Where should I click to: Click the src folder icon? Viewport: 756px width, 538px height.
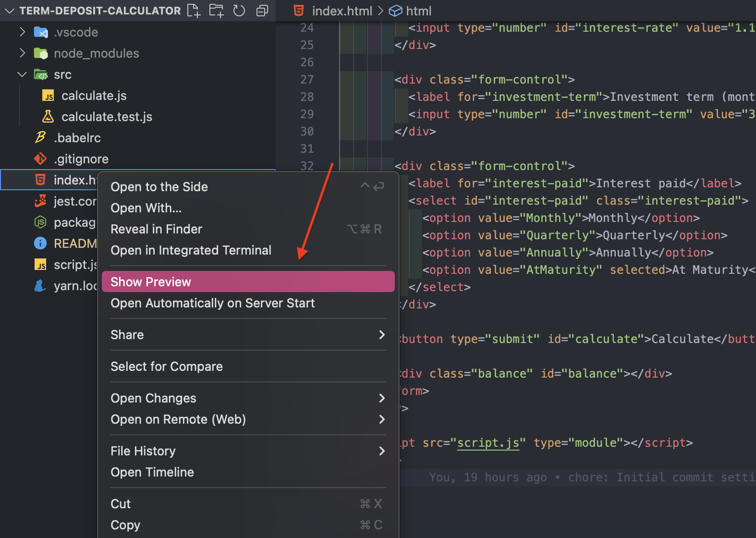pos(41,74)
